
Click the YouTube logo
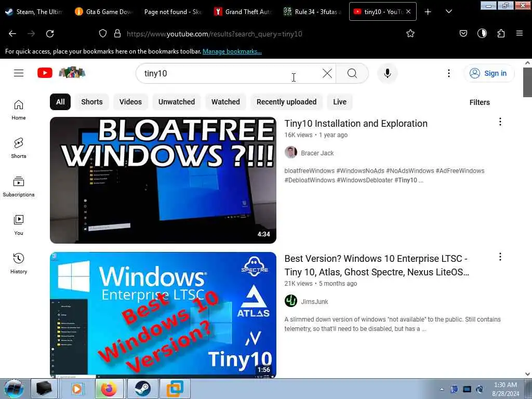(45, 73)
